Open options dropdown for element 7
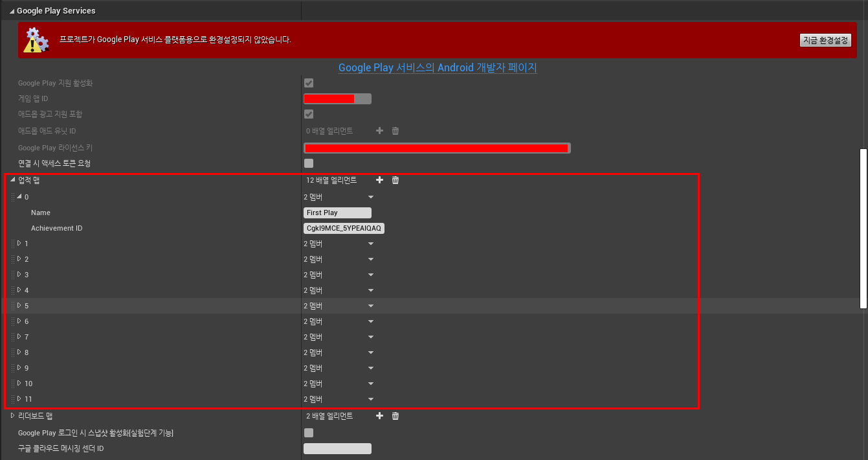Viewport: 868px width, 460px height. (371, 337)
